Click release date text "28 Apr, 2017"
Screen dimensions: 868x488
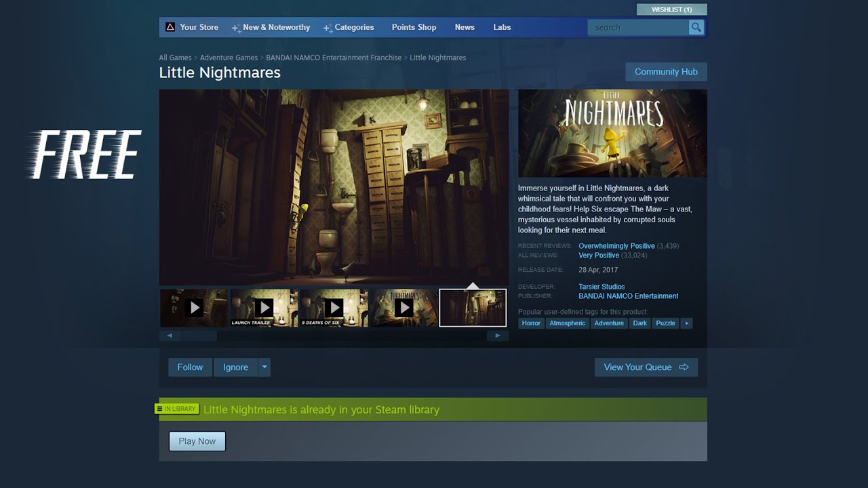pos(598,270)
